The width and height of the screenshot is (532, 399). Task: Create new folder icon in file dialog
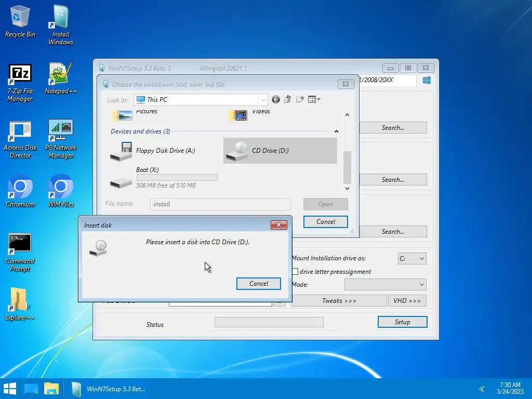(x=300, y=99)
